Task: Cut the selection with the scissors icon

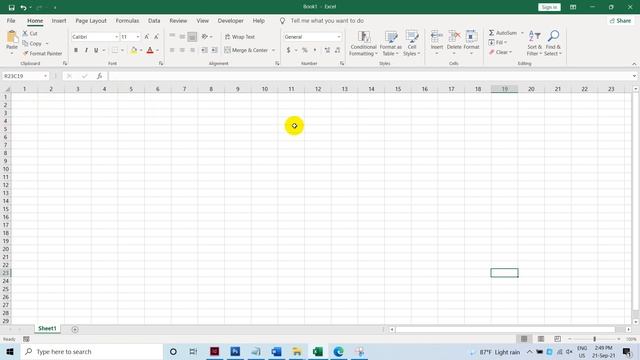Action: [x=30, y=33]
